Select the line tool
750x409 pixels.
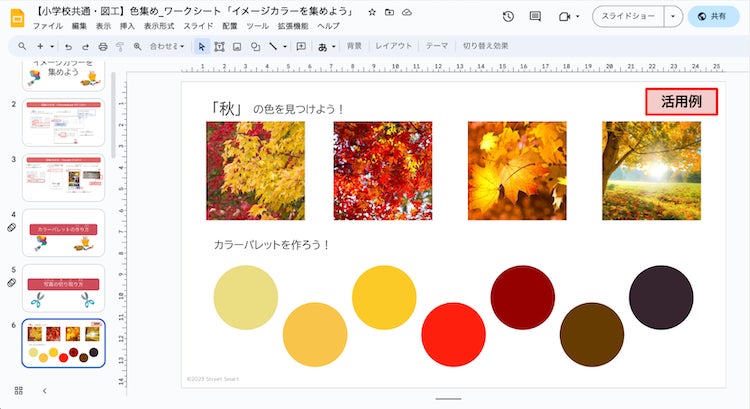(x=273, y=46)
